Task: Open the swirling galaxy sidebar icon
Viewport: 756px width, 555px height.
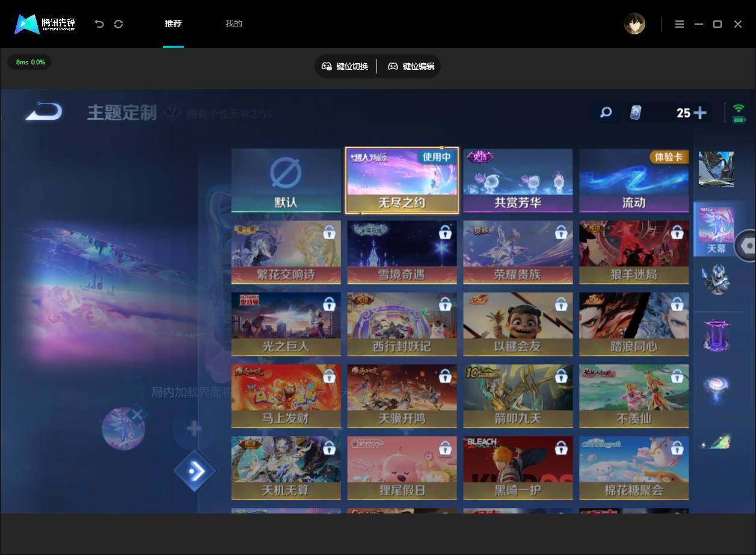Action: click(x=716, y=389)
